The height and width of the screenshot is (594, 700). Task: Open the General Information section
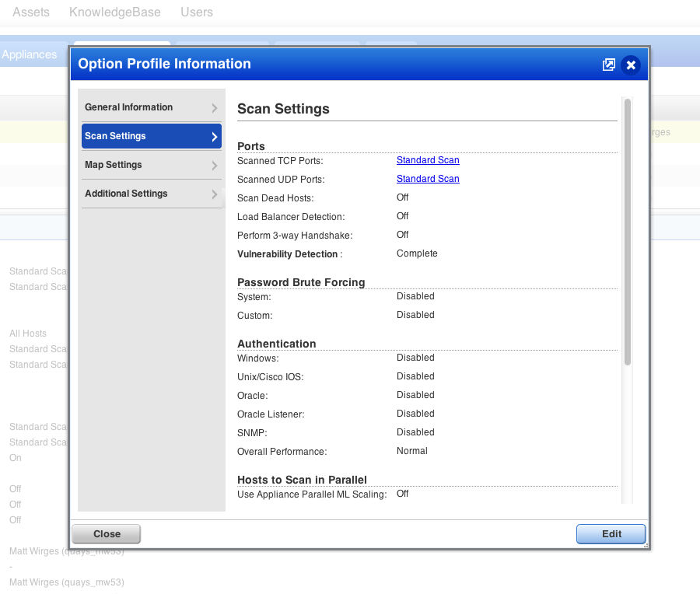coord(152,107)
